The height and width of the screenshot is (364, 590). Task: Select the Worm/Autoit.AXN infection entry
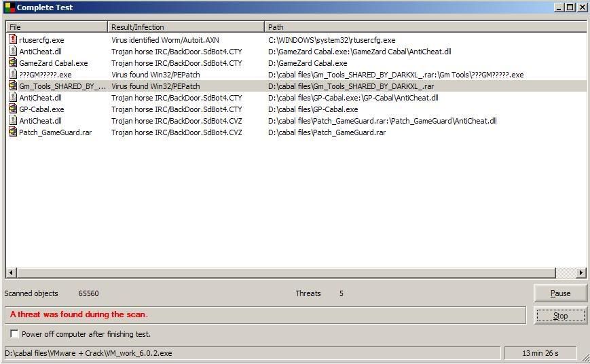165,40
